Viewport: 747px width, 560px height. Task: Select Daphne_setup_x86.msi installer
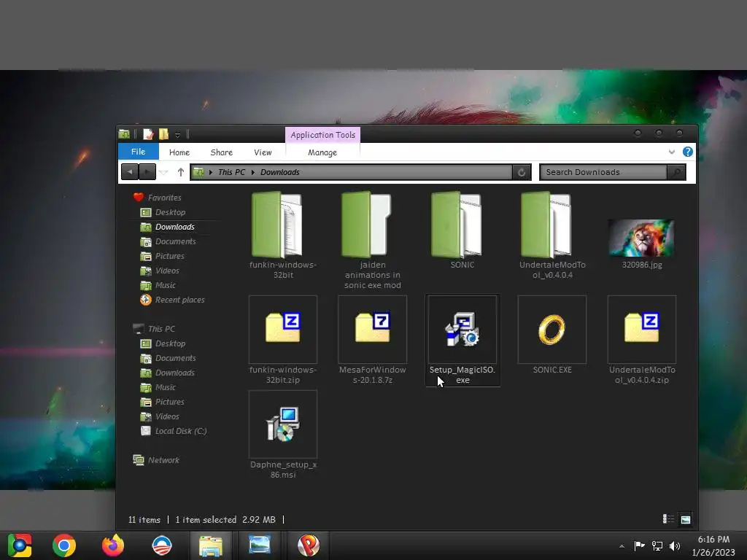click(x=282, y=435)
